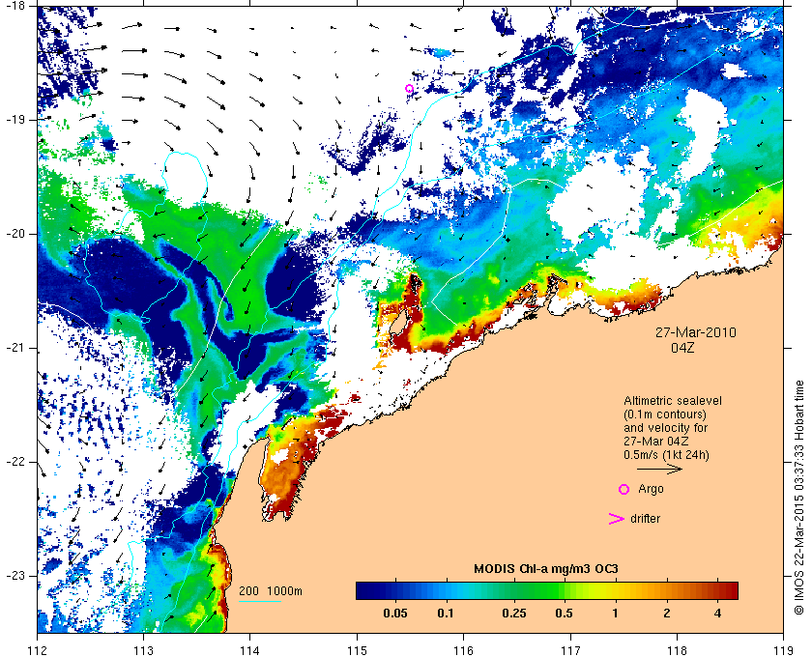812x657 pixels.
Task: Click the "200 1000m" depth contour label
Action: pyautogui.click(x=271, y=591)
